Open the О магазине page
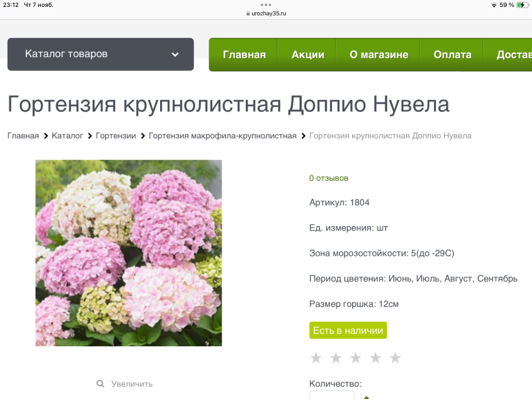 point(379,55)
